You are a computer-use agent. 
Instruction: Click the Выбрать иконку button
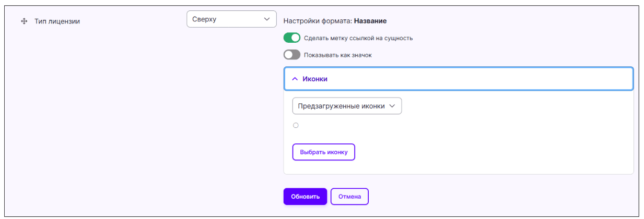coord(323,152)
